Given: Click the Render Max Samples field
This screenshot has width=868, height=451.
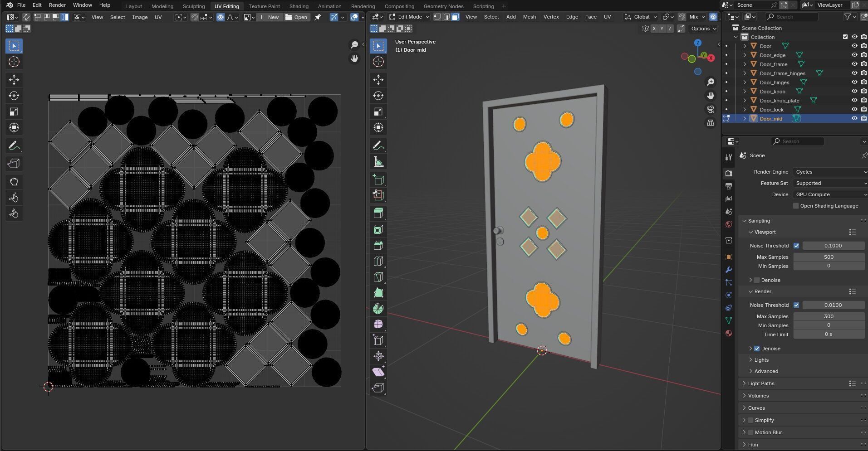Looking at the screenshot, I should [x=829, y=316].
